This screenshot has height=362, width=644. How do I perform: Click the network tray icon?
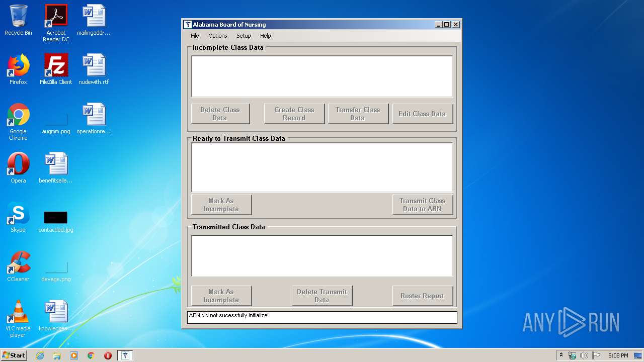coord(572,355)
